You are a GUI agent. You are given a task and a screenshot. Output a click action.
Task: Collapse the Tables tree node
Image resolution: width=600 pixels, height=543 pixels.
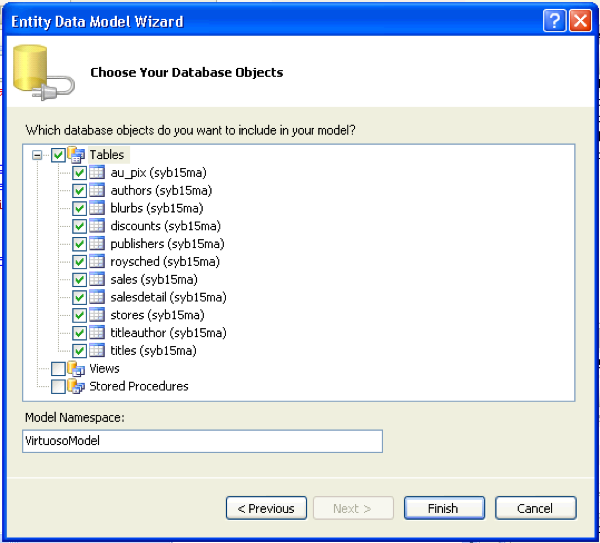pyautogui.click(x=38, y=155)
